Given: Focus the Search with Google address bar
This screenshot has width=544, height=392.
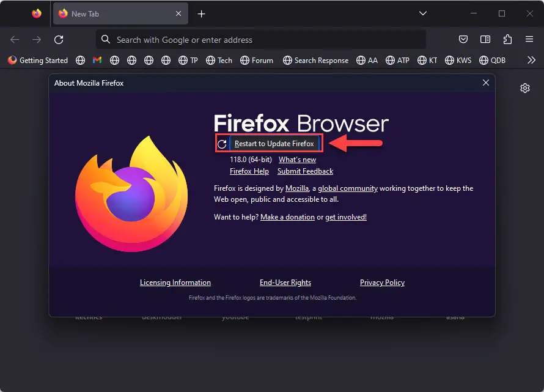Looking at the screenshot, I should 261,40.
